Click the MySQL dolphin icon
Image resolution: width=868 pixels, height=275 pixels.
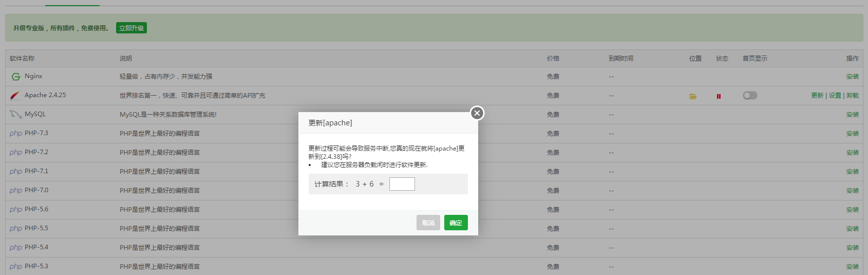15,114
